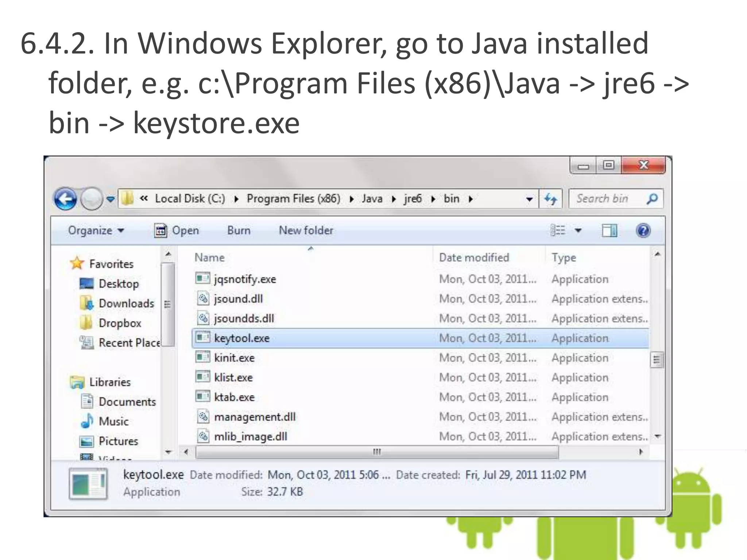Change view with the views icon
Viewport: 747px width, 560px height.
558,230
